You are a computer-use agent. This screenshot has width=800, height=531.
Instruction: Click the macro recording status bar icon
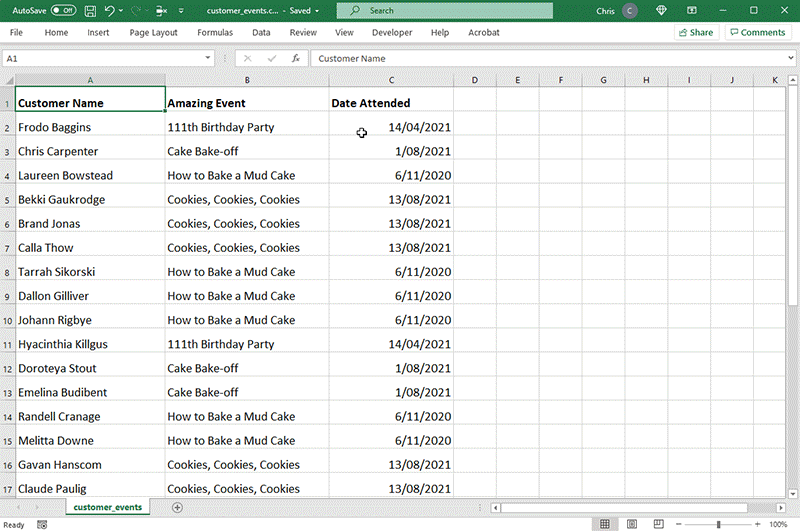(x=42, y=524)
